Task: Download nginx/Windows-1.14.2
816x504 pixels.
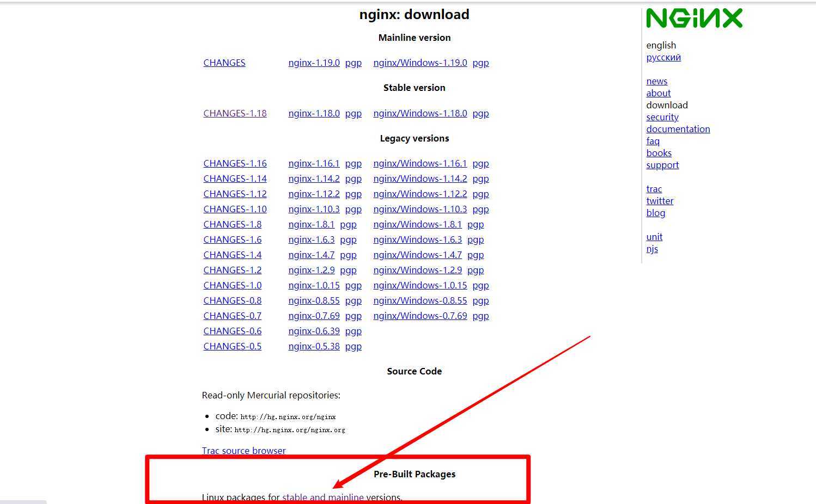Action: click(420, 179)
